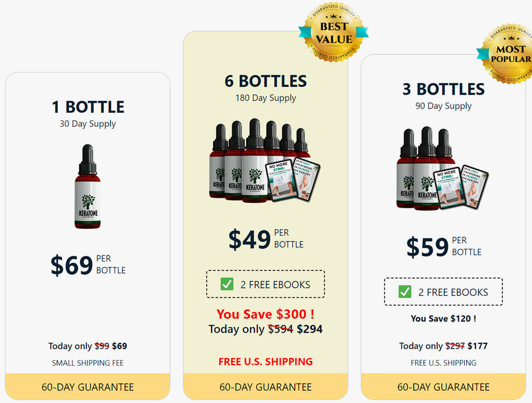Click the $69 per bottle price
Image resolution: width=532 pixels, height=403 pixels.
pyautogui.click(x=88, y=265)
